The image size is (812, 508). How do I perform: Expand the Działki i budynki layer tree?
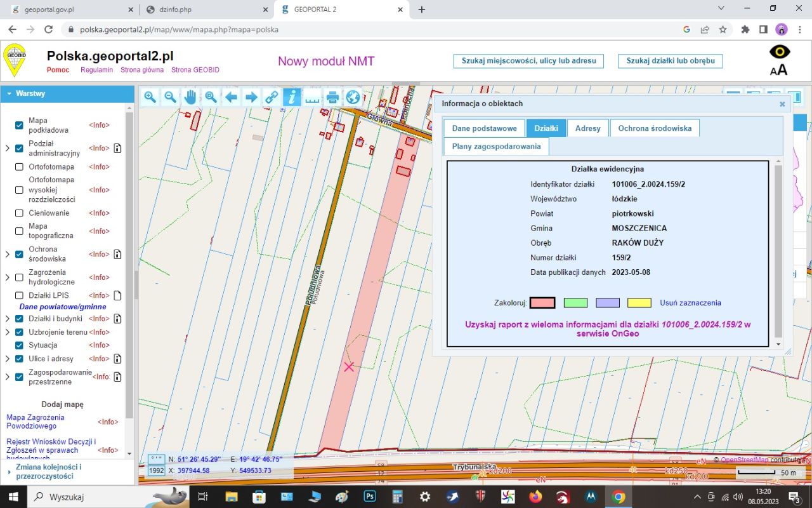coord(7,319)
